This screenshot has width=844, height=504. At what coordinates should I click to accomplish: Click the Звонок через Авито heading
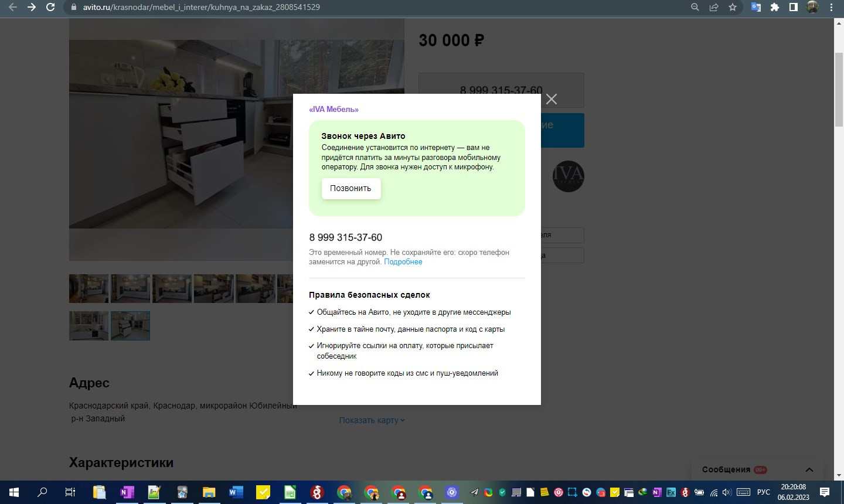click(x=363, y=136)
